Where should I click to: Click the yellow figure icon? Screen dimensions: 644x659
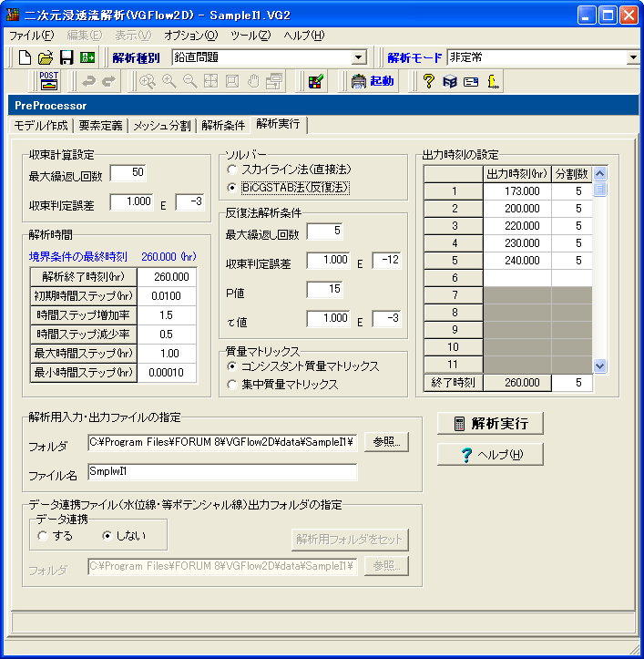tap(493, 81)
